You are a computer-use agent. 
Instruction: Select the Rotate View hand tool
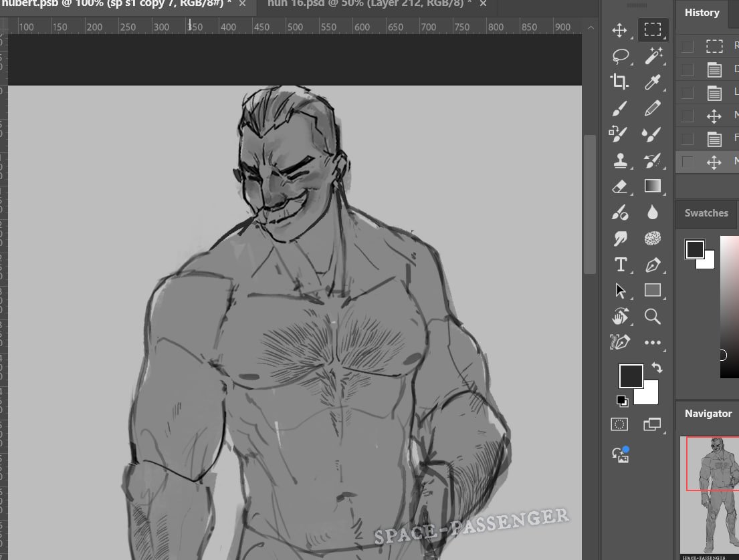click(620, 317)
